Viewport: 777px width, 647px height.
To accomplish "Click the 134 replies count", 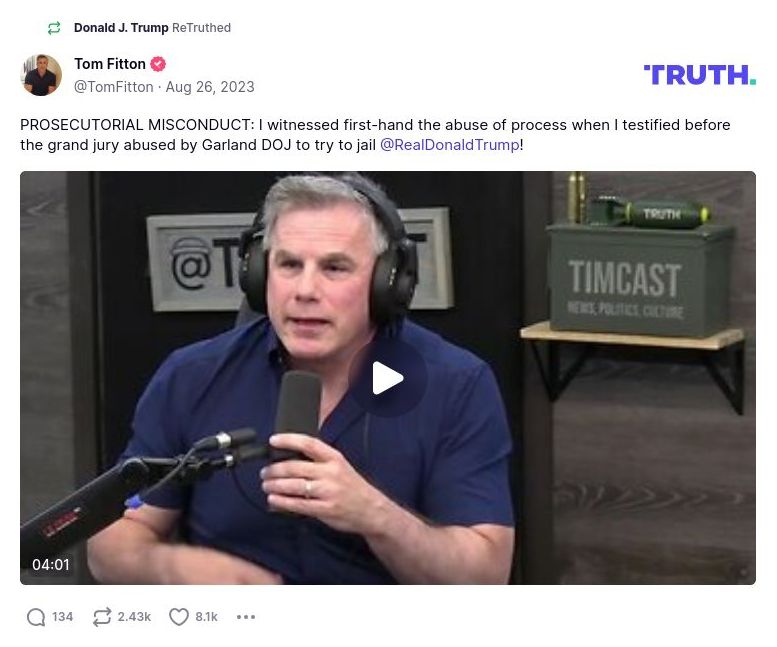I will (62, 617).
